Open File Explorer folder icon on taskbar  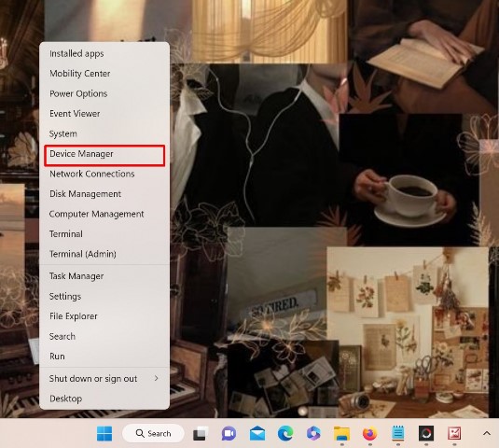coord(341,433)
